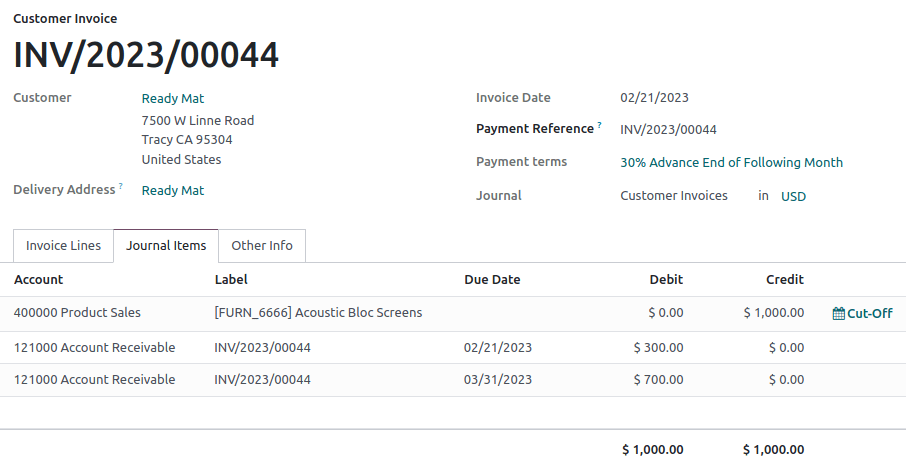Click the USD currency link
The width and height of the screenshot is (906, 471).
(793, 197)
